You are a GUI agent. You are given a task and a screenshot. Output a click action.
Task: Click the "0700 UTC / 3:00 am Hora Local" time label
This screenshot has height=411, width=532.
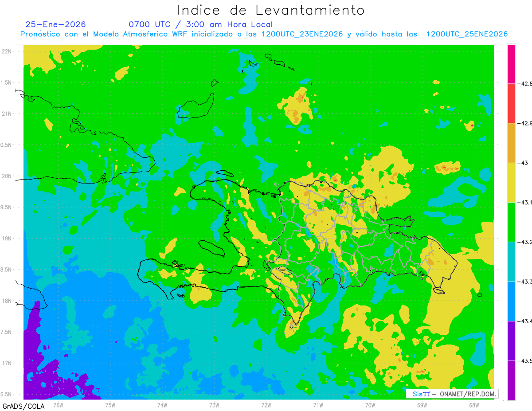click(200, 24)
